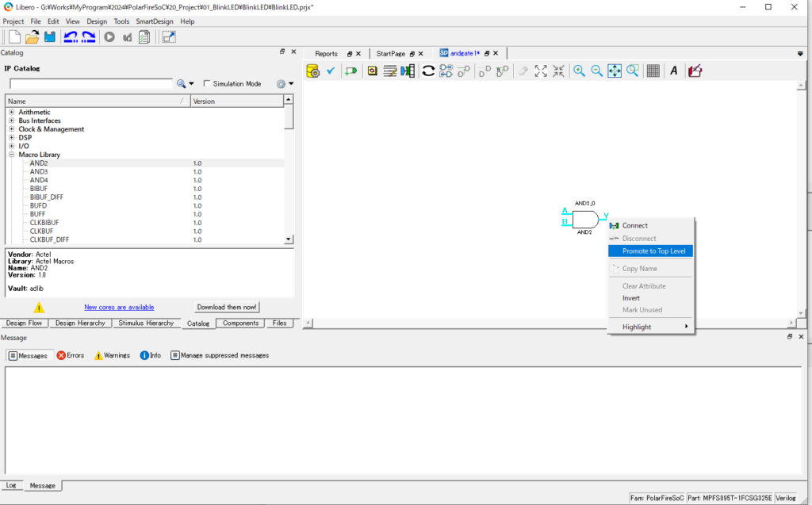Enable the Simulation Mode checkbox
812x505 pixels.
[x=208, y=83]
